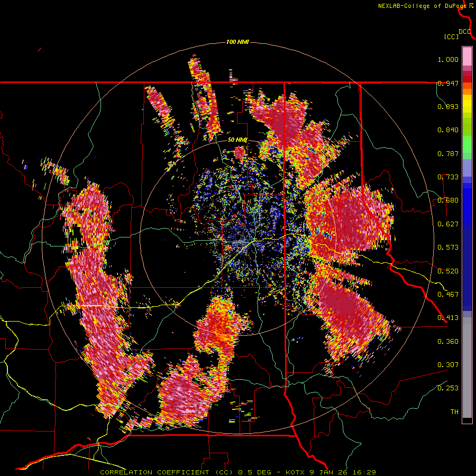Click the 0.413 scale value
Image resolution: width=476 pixels, height=476 pixels.
448,318
